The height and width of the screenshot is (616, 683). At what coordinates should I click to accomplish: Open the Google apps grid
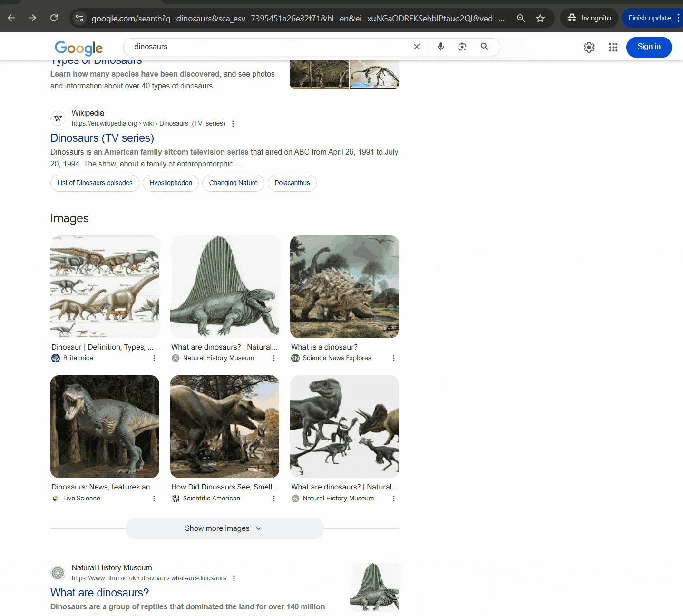click(x=613, y=47)
